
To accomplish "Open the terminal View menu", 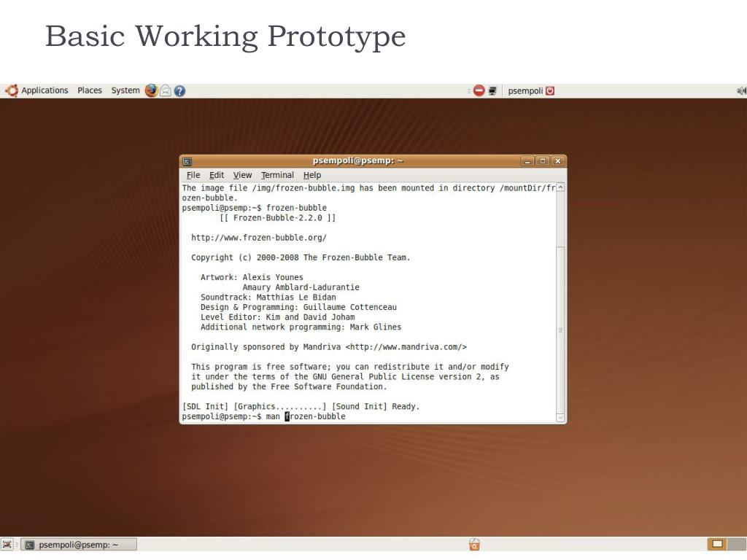I will pos(242,175).
